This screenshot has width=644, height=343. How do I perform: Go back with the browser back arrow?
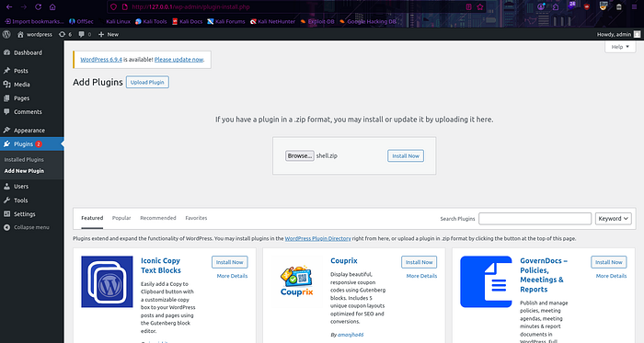(x=9, y=7)
